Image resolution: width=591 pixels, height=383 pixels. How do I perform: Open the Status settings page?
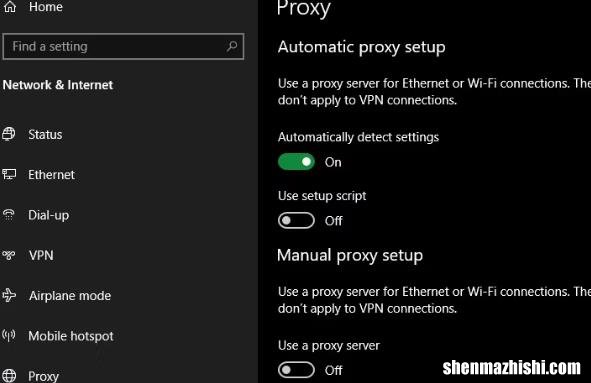click(x=45, y=135)
